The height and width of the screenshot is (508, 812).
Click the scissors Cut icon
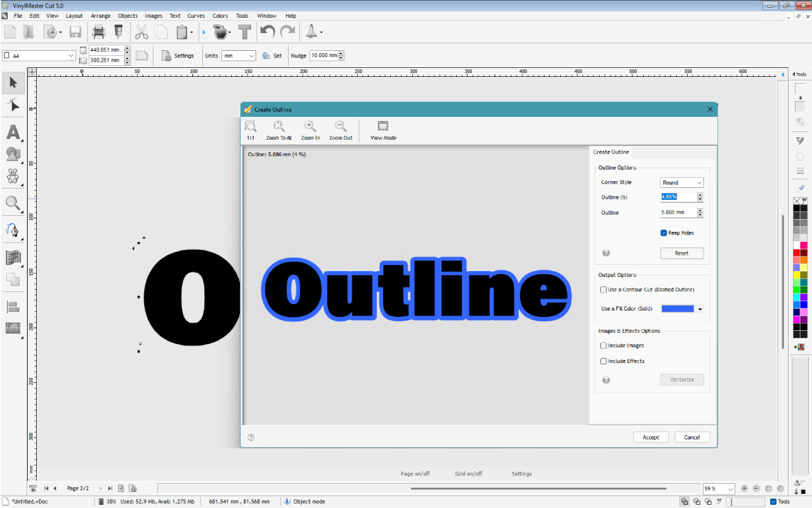[141, 32]
